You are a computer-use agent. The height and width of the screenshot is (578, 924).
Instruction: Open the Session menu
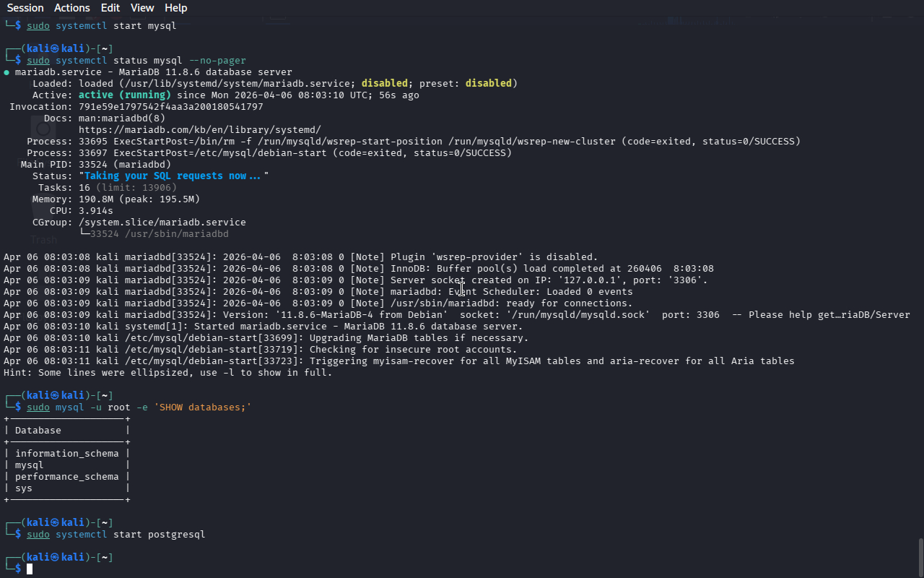pyautogui.click(x=25, y=8)
